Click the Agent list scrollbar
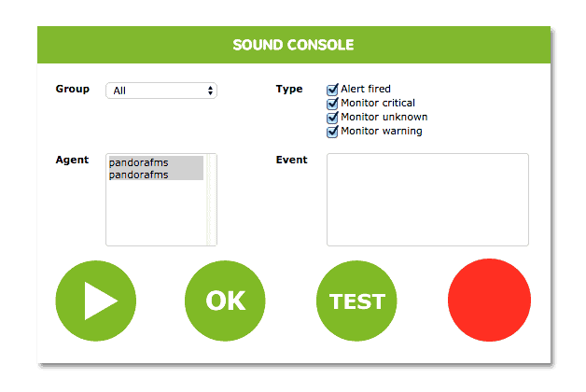The width and height of the screenshot is (586, 392). (x=212, y=200)
